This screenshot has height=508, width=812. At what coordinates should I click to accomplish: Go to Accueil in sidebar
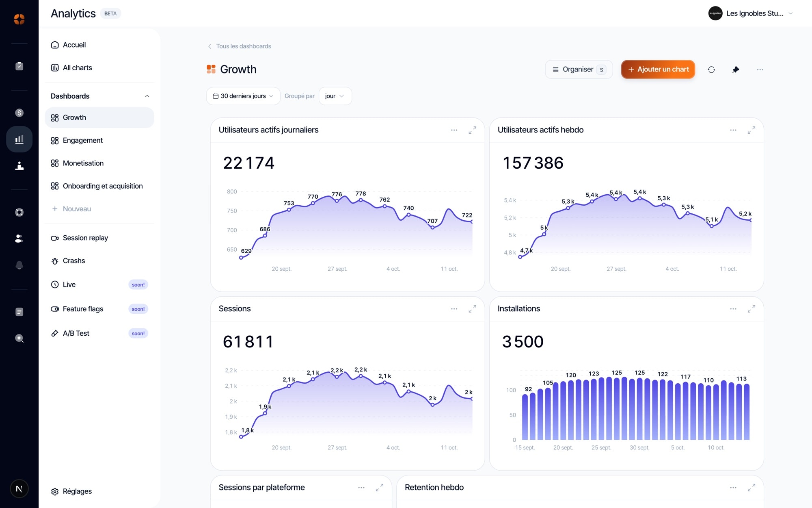coord(99,45)
